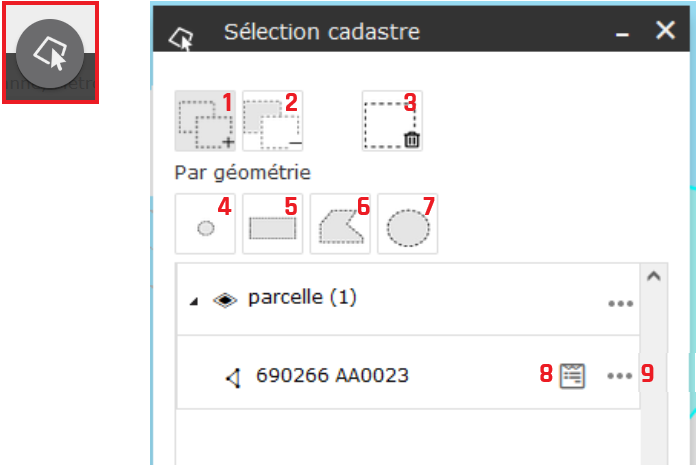Open the attribute sheet for parcel 690266 AA0023
700x467 pixels.
(572, 376)
